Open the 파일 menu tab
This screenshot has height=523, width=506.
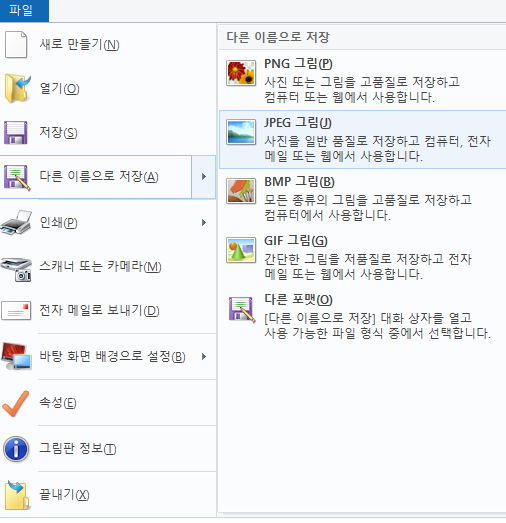coord(24,11)
